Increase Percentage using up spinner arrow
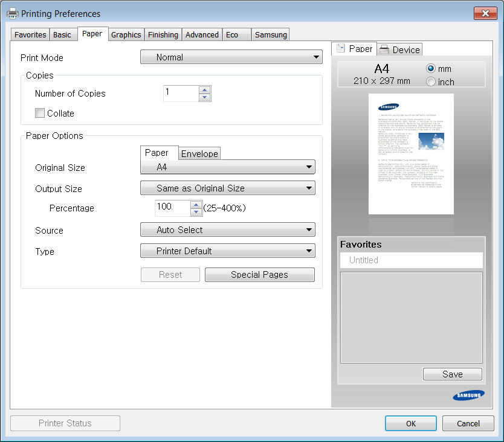This screenshot has width=504, height=442. tap(196, 205)
